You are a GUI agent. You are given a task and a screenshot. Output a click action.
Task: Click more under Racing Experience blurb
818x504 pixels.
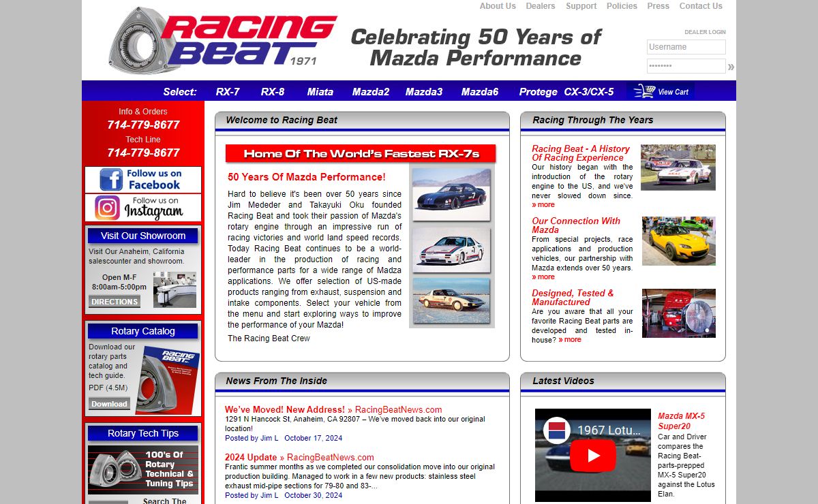[x=543, y=204]
